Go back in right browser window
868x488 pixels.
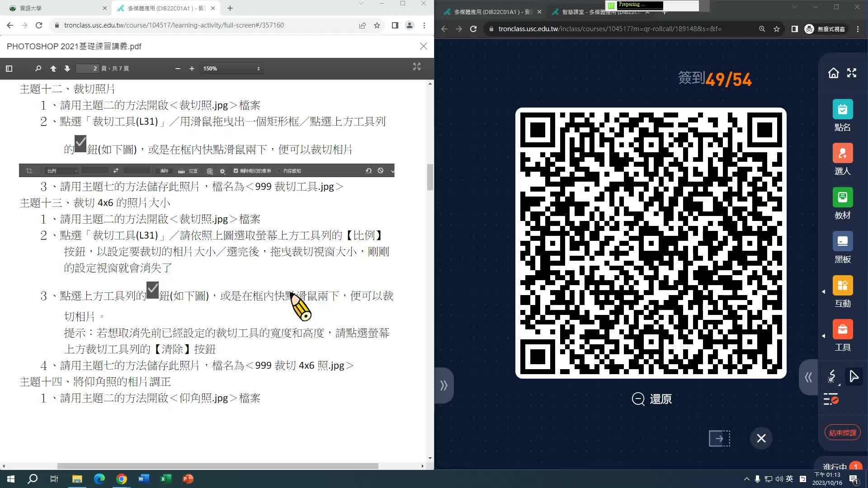(x=444, y=29)
